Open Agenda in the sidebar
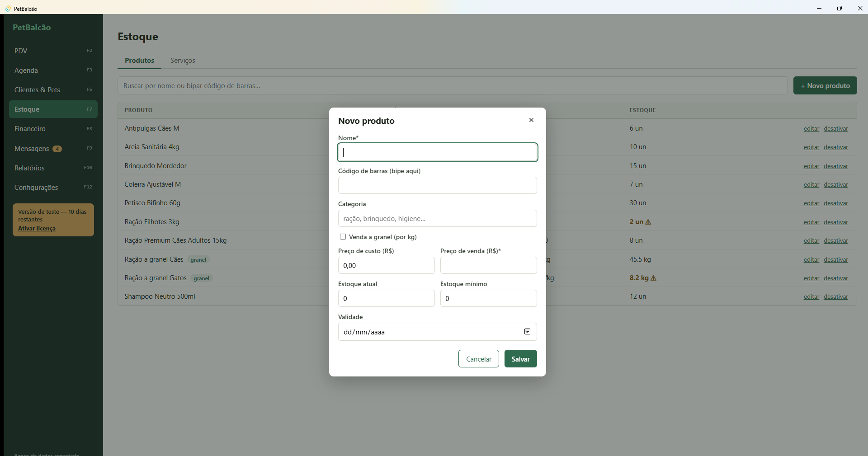Screen dimensions: 868x456 click(53, 70)
